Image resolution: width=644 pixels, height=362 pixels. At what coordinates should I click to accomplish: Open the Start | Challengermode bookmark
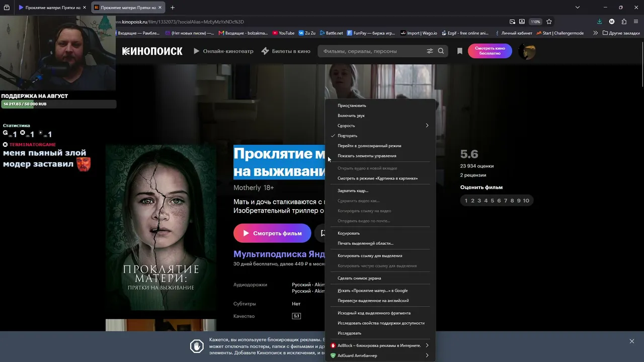tap(560, 33)
